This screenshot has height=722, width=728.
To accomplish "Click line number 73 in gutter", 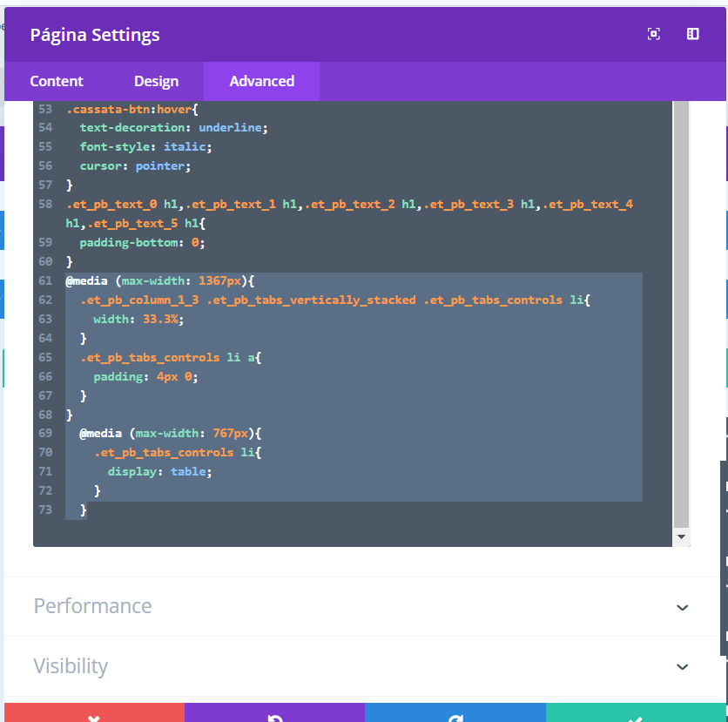I will click(45, 509).
